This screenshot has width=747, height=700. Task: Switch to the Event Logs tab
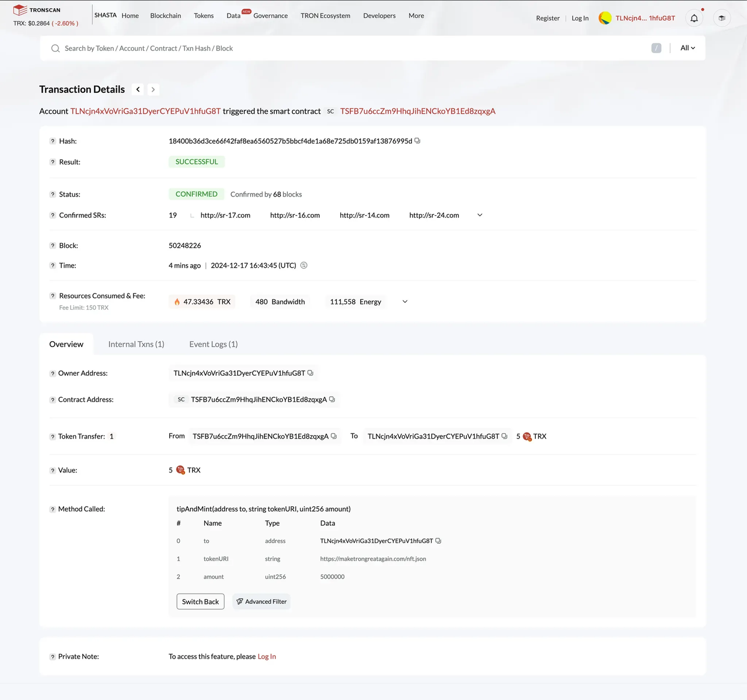coord(214,344)
